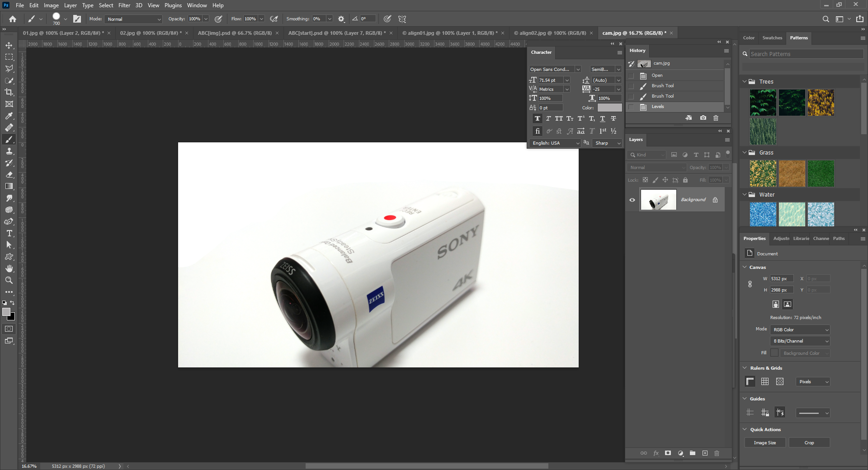Toggle rulers display in Rulers & Grids
Image resolution: width=868 pixels, height=470 pixels.
click(x=750, y=382)
